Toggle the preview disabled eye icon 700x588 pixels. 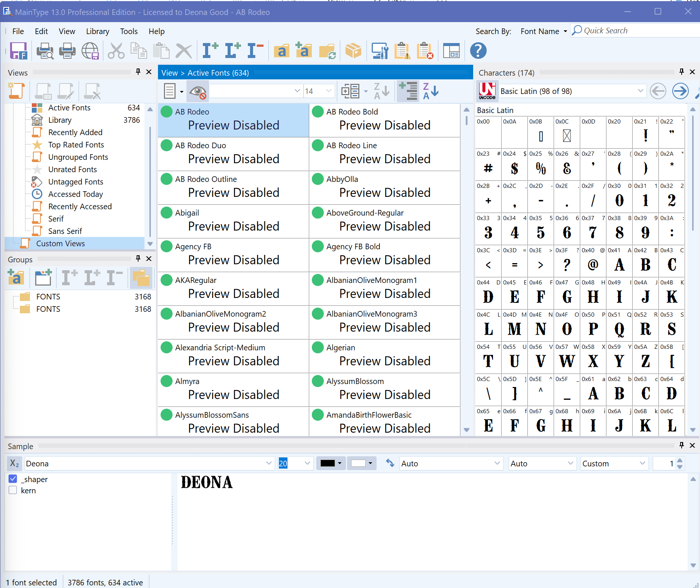pos(198,91)
